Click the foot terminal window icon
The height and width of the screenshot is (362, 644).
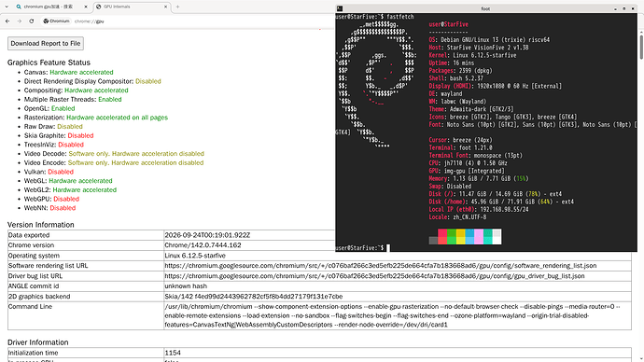(x=340, y=8)
